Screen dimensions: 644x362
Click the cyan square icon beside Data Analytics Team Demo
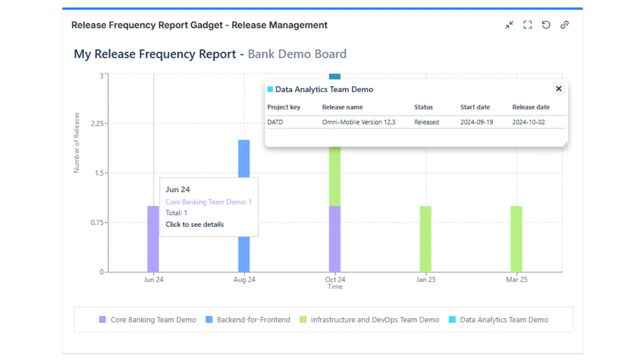[x=270, y=89]
